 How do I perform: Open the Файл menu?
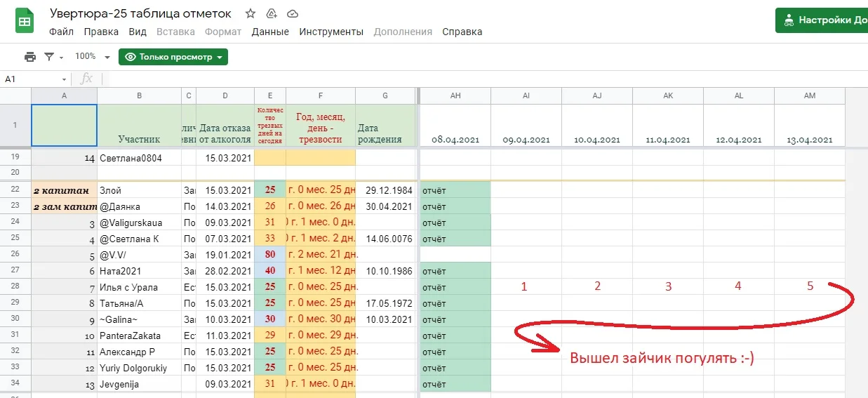(62, 32)
